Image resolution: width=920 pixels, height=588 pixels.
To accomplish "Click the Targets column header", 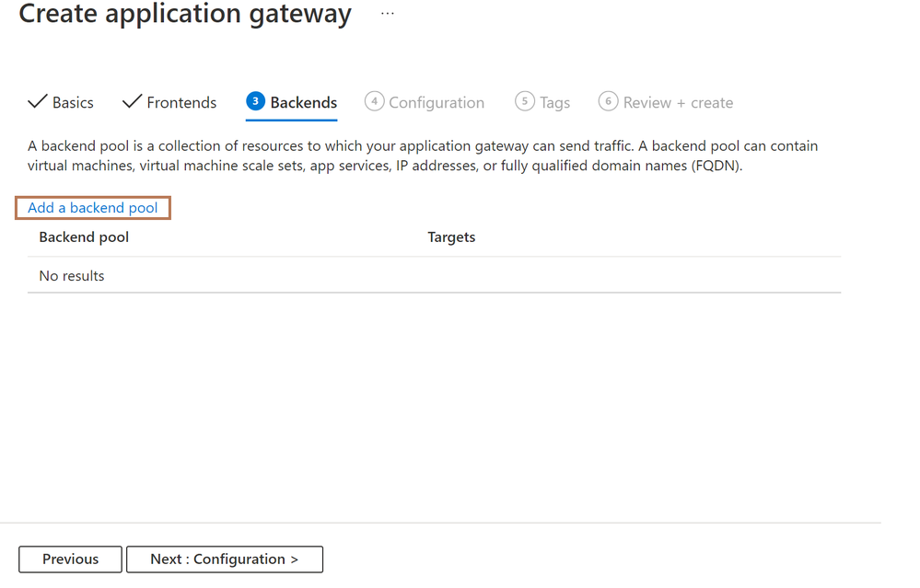I will pyautogui.click(x=451, y=236).
